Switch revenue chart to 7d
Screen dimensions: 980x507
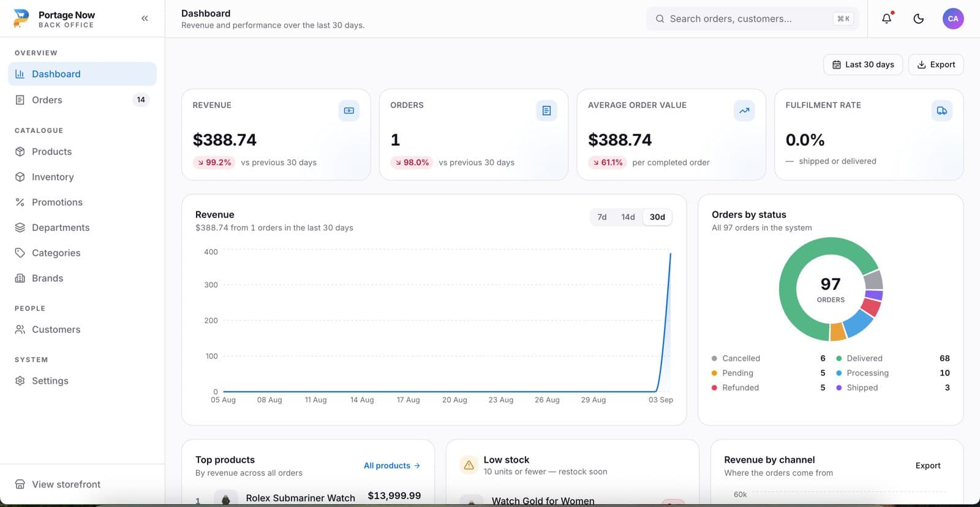[x=602, y=217]
